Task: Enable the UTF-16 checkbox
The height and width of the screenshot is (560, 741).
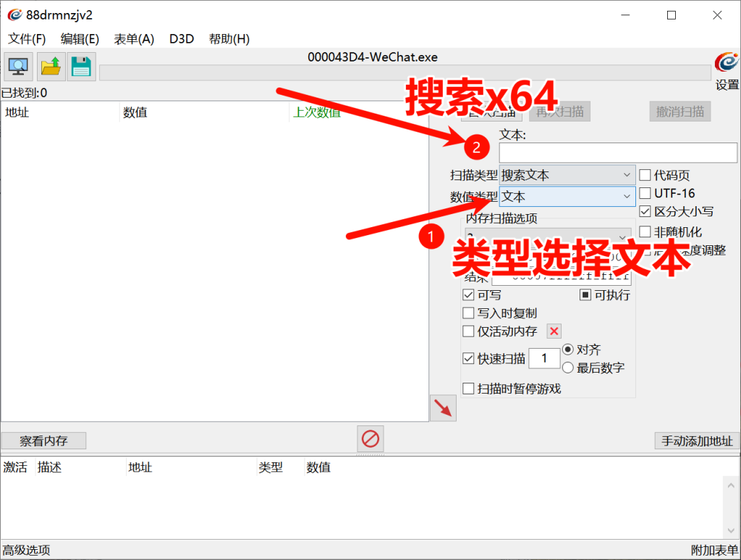Action: click(x=645, y=193)
